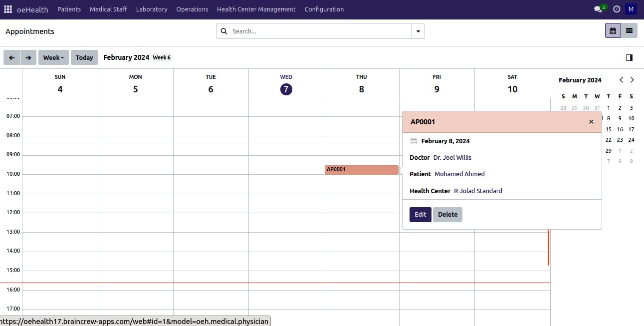Open the Mohamed Ahmed patient link

(459, 174)
